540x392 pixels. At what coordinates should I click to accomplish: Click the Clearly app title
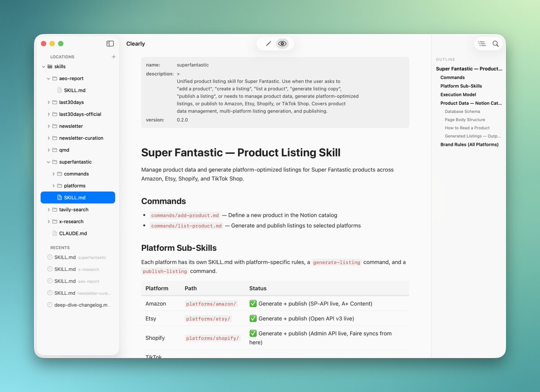[x=135, y=44]
